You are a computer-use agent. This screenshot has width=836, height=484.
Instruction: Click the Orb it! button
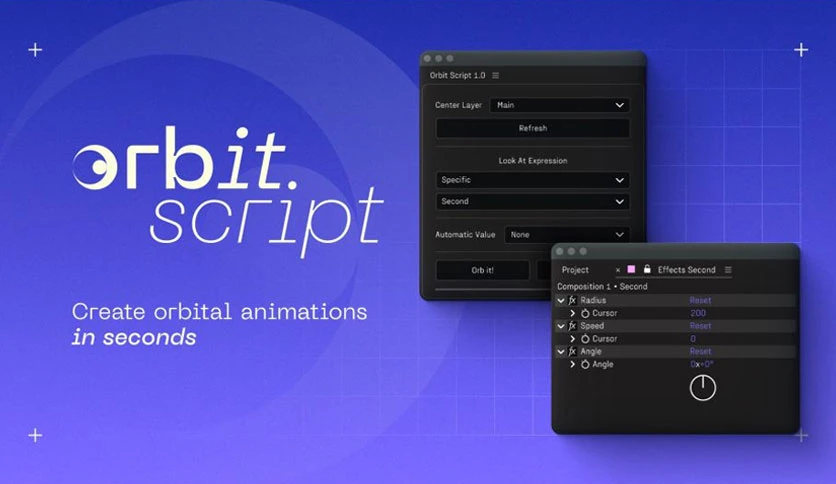(483, 270)
